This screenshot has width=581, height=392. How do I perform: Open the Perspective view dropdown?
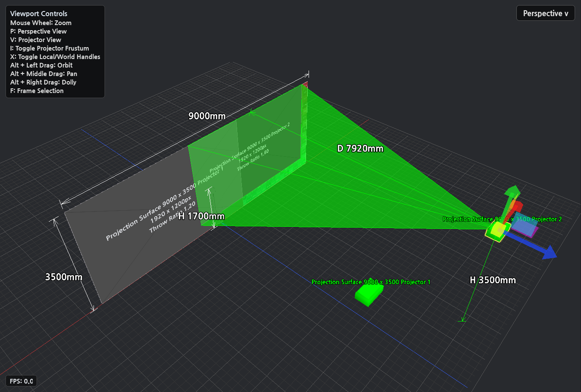[x=545, y=13]
